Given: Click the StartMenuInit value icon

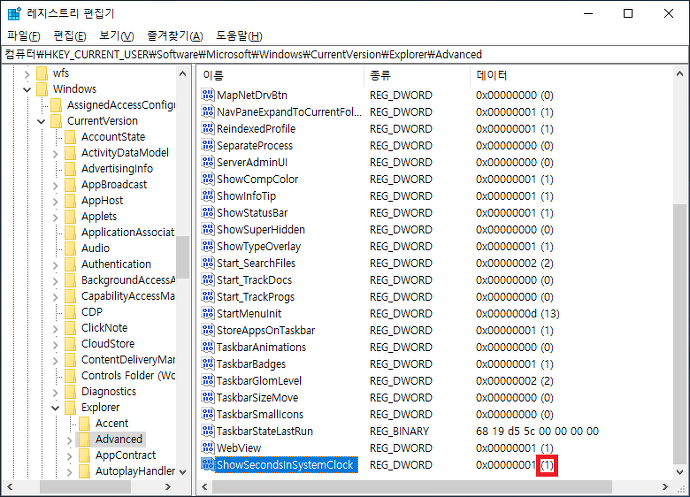Looking at the screenshot, I should coord(208,313).
